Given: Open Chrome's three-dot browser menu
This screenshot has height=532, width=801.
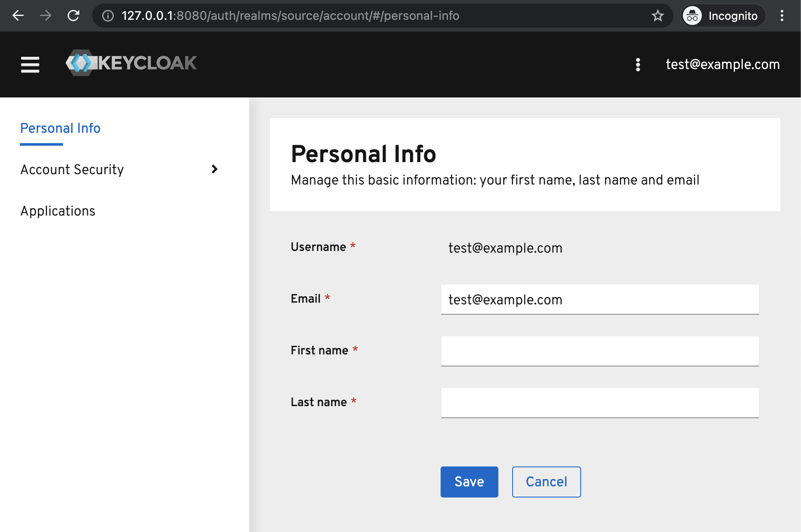Looking at the screenshot, I should coord(782,16).
